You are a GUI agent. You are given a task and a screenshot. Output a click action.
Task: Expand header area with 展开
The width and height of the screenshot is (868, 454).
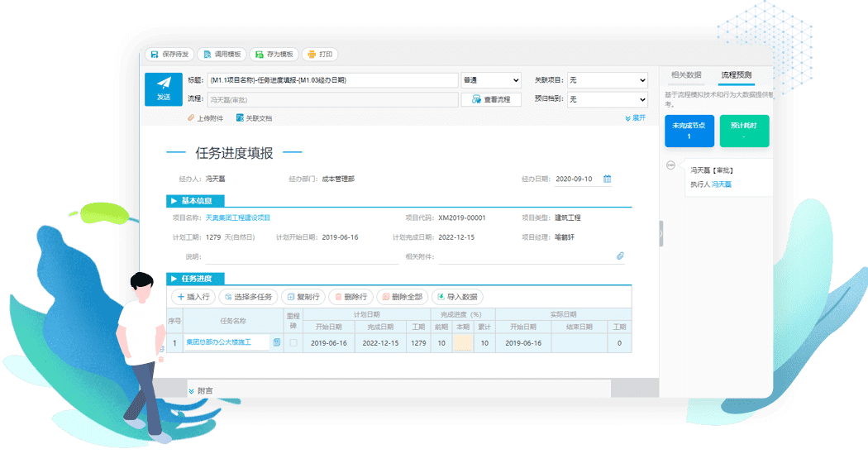[636, 118]
